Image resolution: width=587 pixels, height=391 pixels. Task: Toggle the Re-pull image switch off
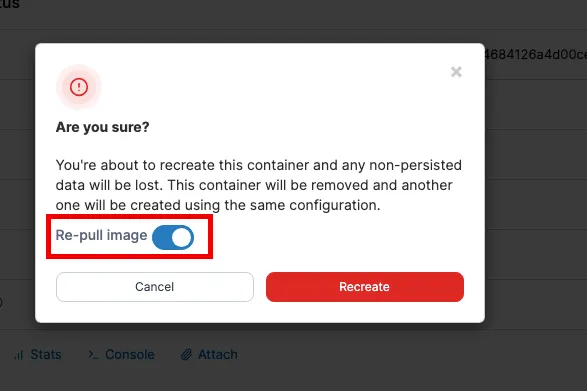tap(173, 237)
